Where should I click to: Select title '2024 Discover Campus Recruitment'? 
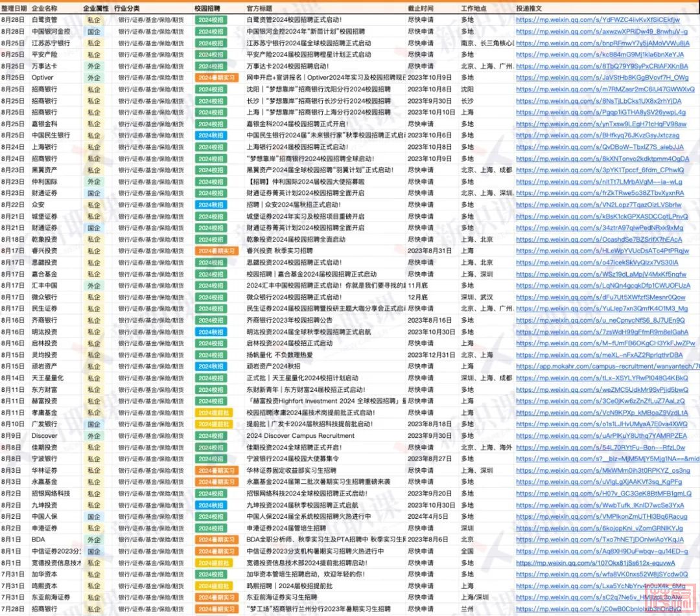tap(301, 436)
